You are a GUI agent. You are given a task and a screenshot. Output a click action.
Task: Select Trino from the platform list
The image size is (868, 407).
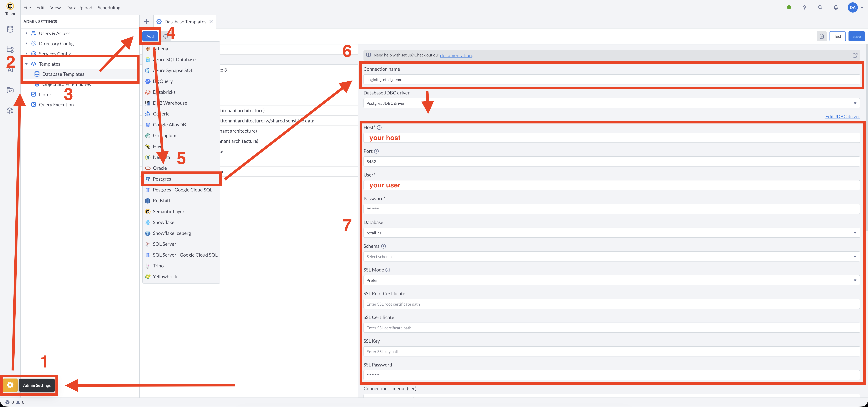(x=181, y=266)
